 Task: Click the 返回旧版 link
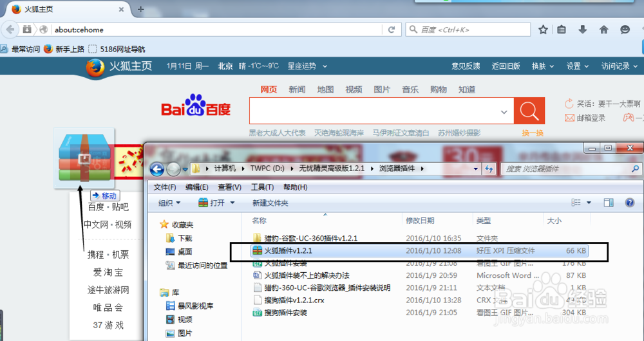click(506, 66)
